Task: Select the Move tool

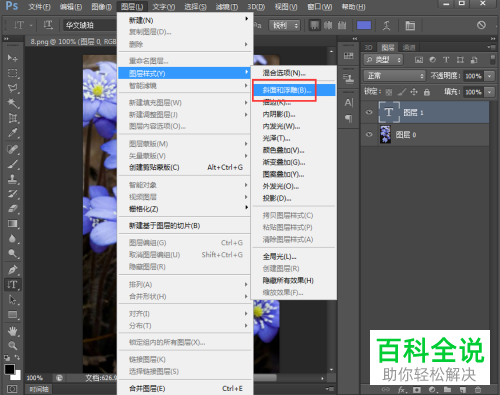Action: tap(12, 58)
